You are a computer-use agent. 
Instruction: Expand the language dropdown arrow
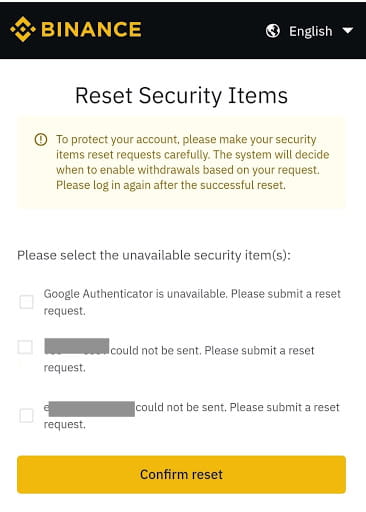tap(348, 31)
